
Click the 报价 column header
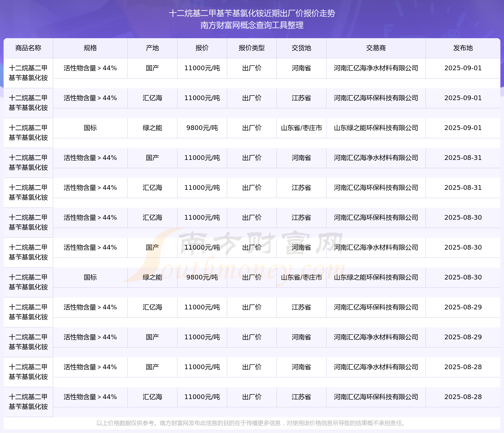202,48
